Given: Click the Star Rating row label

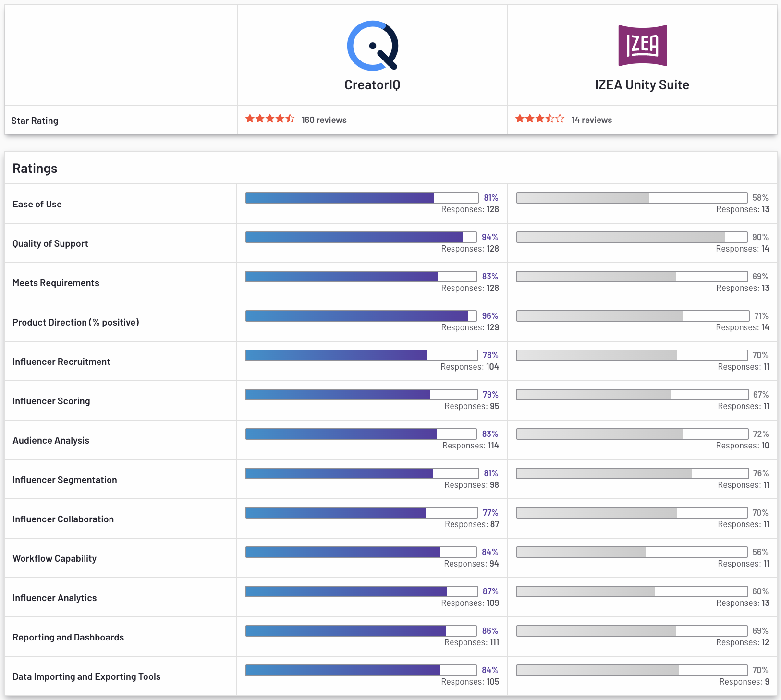Looking at the screenshot, I should tap(35, 121).
